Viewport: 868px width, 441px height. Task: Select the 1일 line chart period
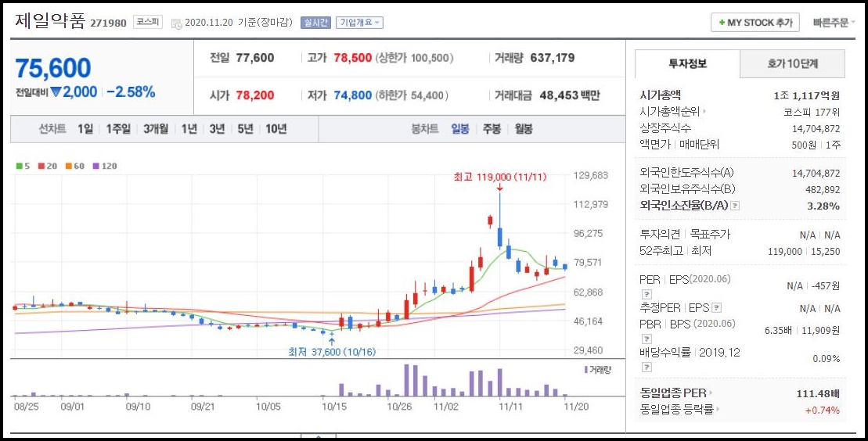pyautogui.click(x=85, y=129)
